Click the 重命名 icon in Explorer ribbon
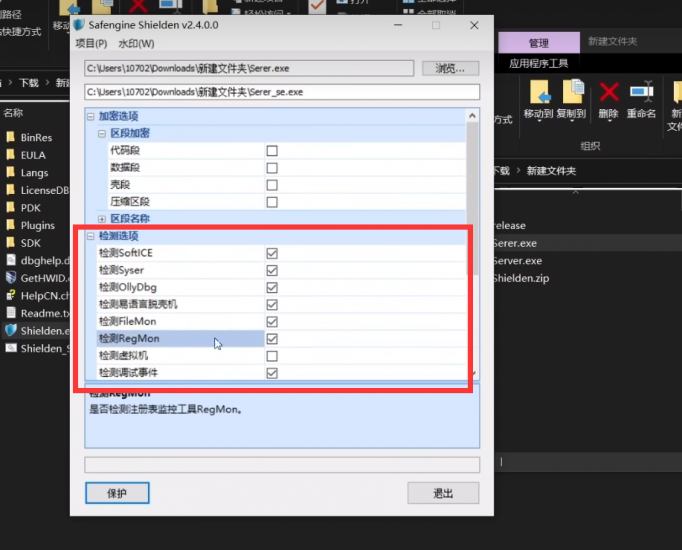The height and width of the screenshot is (550, 682). click(642, 91)
